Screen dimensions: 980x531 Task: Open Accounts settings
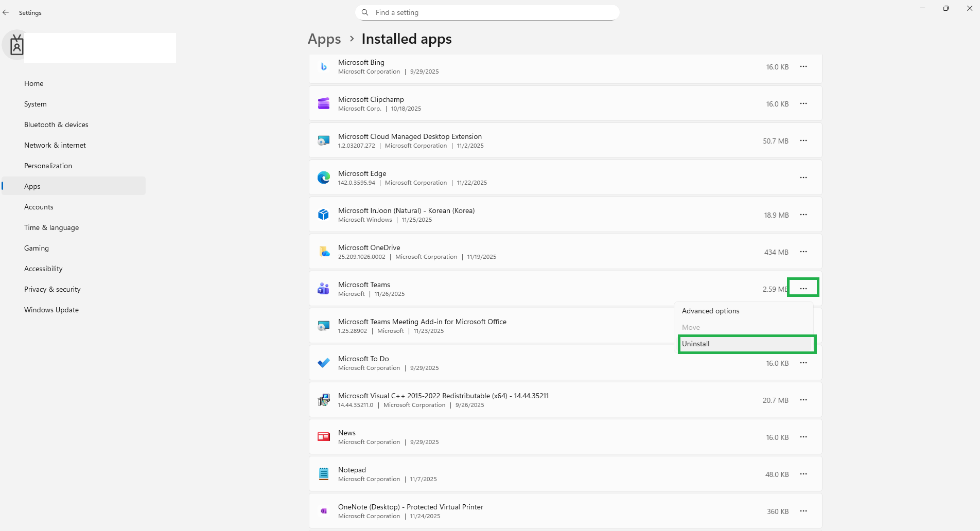(x=74, y=207)
